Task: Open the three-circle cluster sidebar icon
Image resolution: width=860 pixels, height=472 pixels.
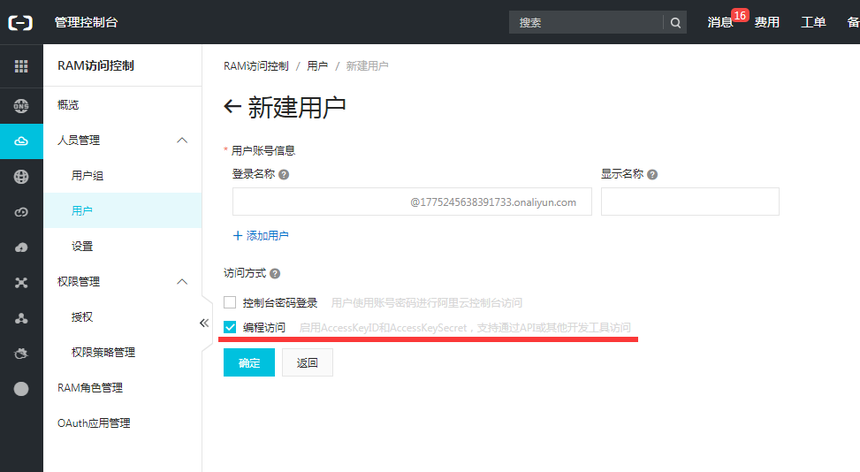Action: tap(21, 318)
